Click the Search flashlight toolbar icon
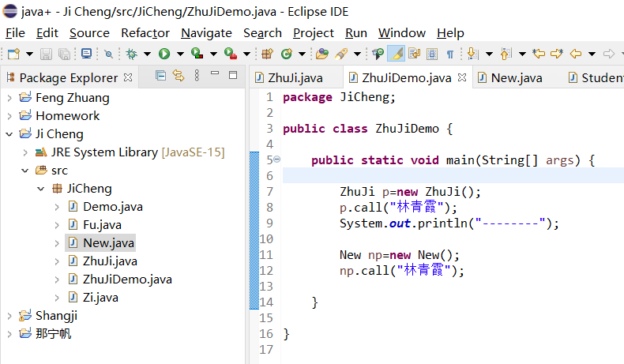 (341, 54)
